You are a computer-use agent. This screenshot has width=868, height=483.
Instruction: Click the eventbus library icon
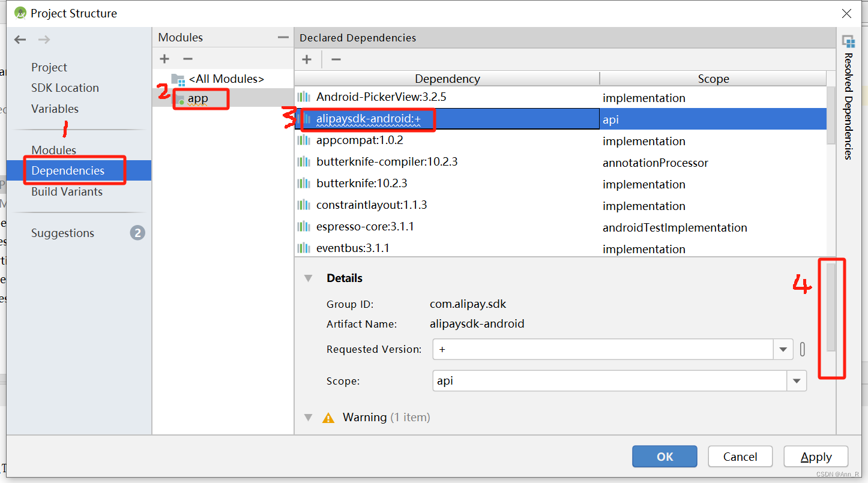point(304,248)
